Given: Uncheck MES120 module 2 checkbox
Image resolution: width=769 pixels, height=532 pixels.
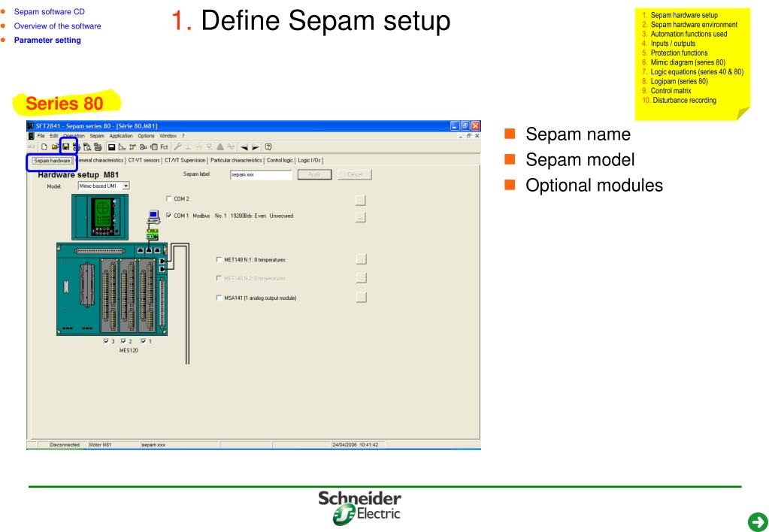Looking at the screenshot, I should (x=123, y=341).
